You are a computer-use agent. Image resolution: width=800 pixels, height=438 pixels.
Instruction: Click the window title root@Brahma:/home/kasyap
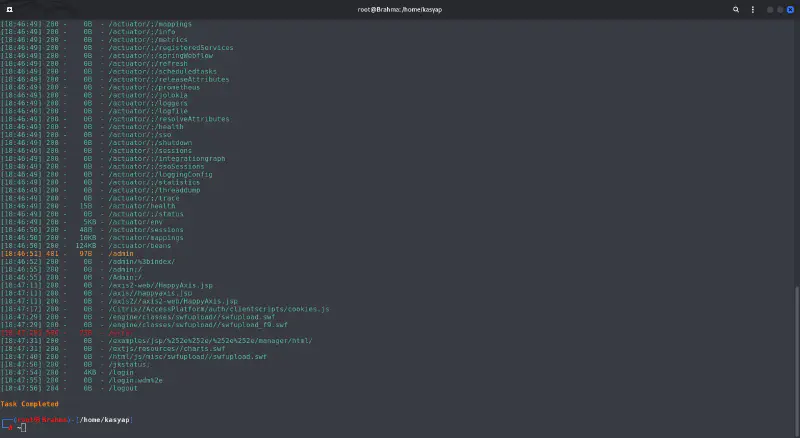[x=399, y=8]
